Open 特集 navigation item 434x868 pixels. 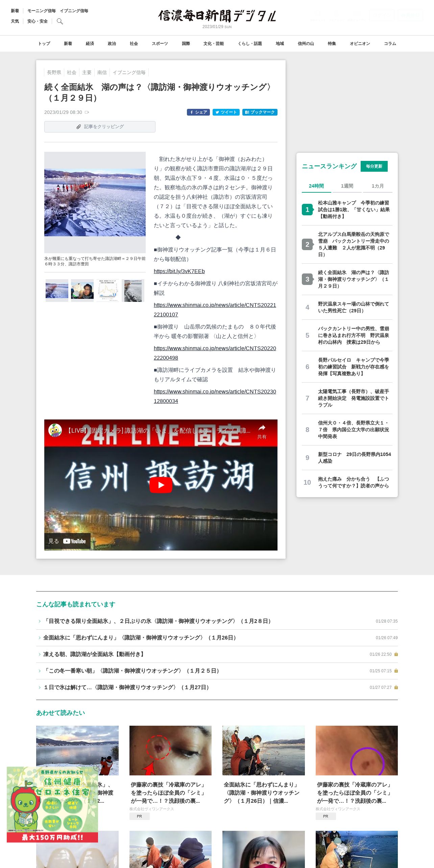[332, 44]
